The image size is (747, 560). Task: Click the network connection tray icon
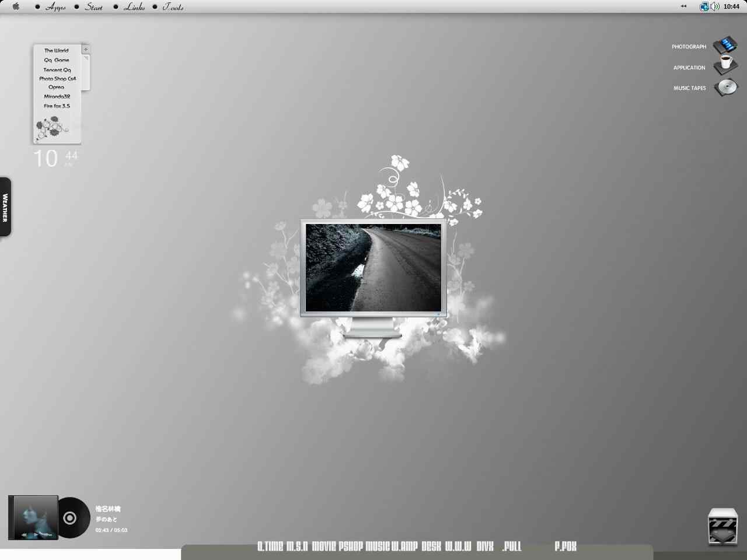[x=704, y=6]
